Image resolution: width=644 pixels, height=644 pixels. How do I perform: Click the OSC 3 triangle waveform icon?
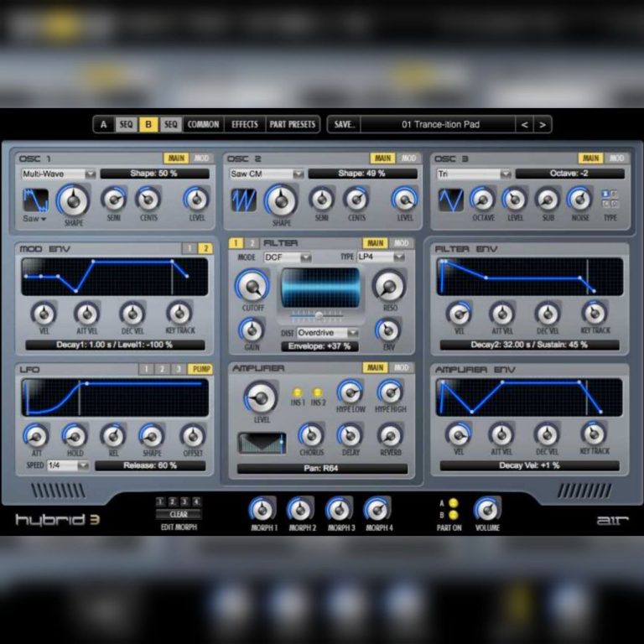[451, 200]
